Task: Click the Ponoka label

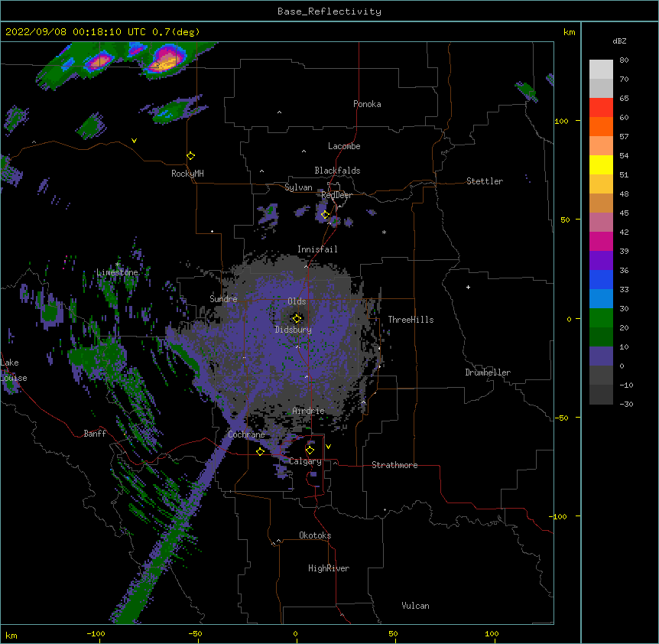Action: (367, 104)
